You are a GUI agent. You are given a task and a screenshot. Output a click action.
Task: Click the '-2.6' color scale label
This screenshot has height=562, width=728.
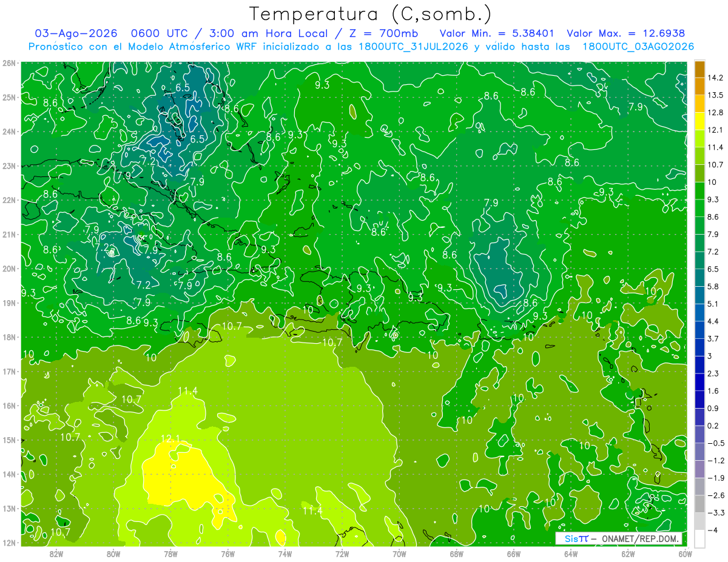716,495
